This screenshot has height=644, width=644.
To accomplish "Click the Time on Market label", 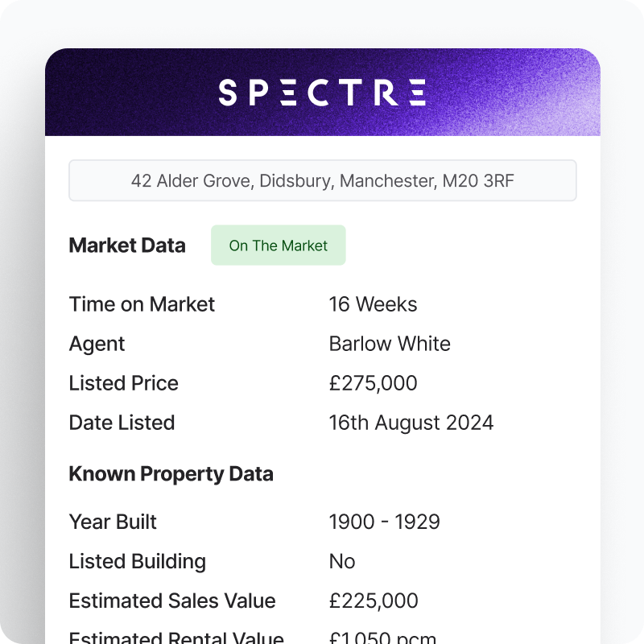I will [142, 304].
